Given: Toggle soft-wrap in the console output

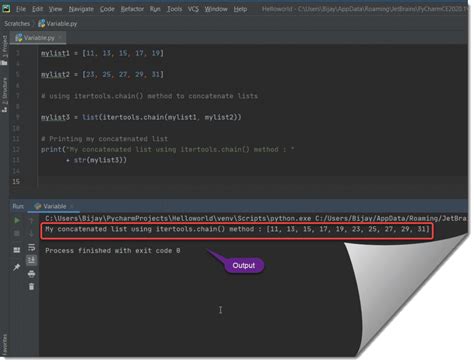Looking at the screenshot, I should click(31, 247).
